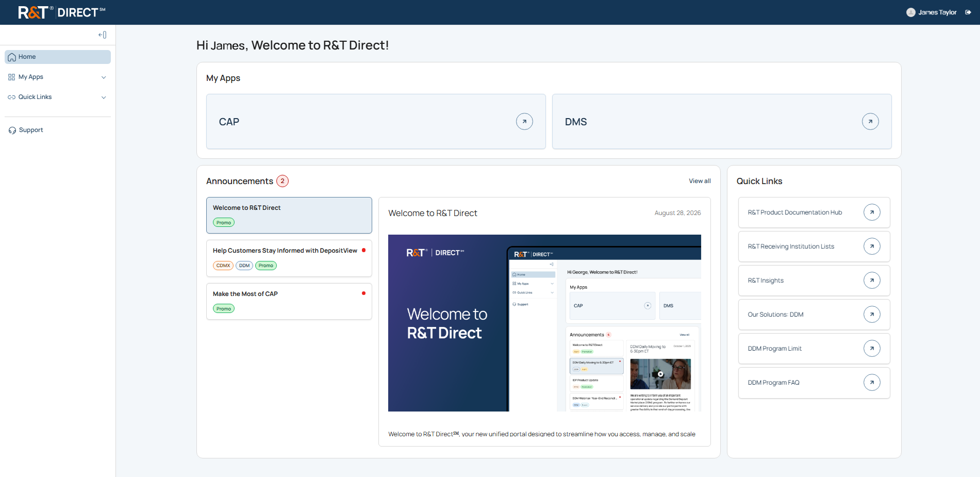The width and height of the screenshot is (980, 477).
Task: Click the Home icon in the sidebar
Action: point(12,57)
